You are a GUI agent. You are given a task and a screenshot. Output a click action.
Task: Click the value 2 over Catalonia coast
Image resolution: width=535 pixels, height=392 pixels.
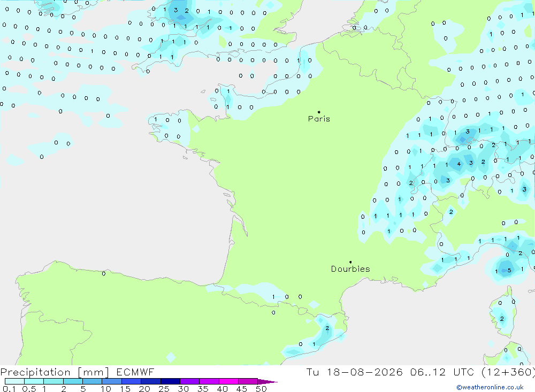pos(327,328)
